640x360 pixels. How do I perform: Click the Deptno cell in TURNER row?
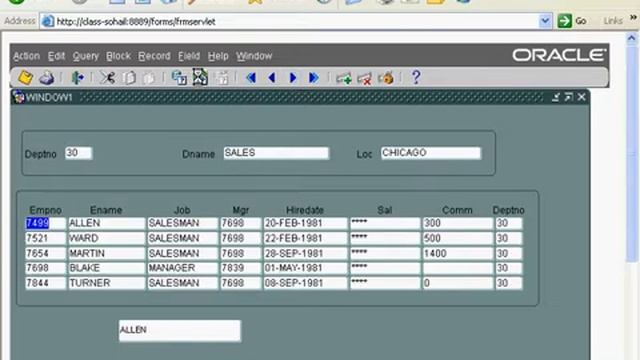509,283
